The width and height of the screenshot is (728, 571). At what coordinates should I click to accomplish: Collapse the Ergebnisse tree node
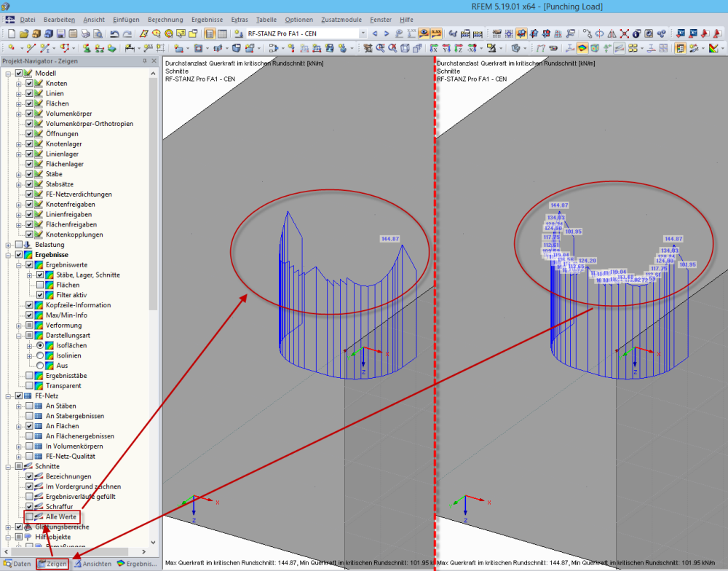[8, 255]
